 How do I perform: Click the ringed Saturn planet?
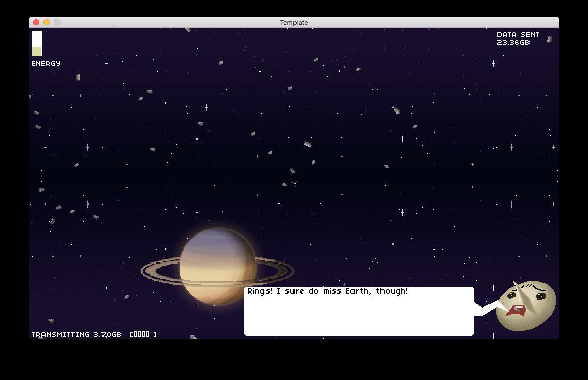(218, 267)
